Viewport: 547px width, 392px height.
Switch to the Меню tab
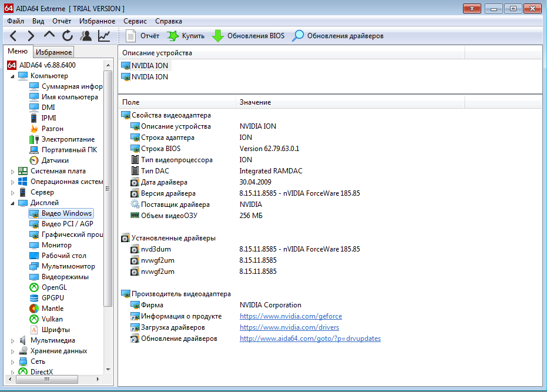[18, 51]
